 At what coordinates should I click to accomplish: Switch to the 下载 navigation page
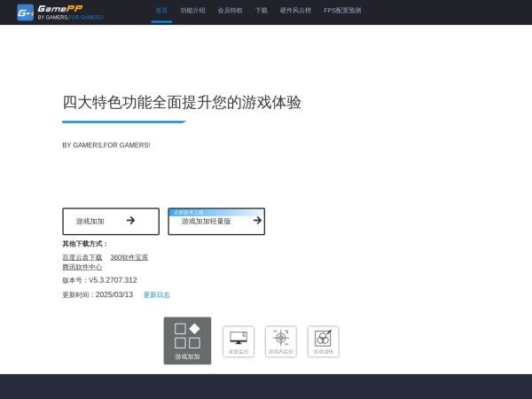coord(261,11)
